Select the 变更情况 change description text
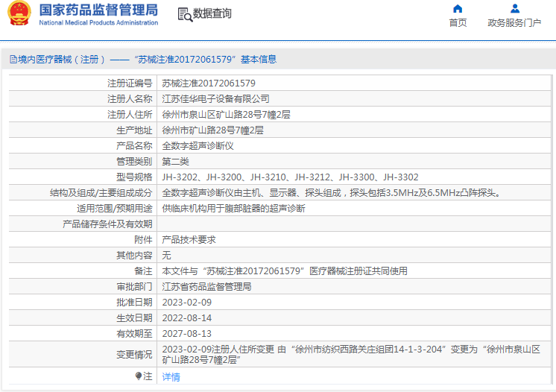 351,355
